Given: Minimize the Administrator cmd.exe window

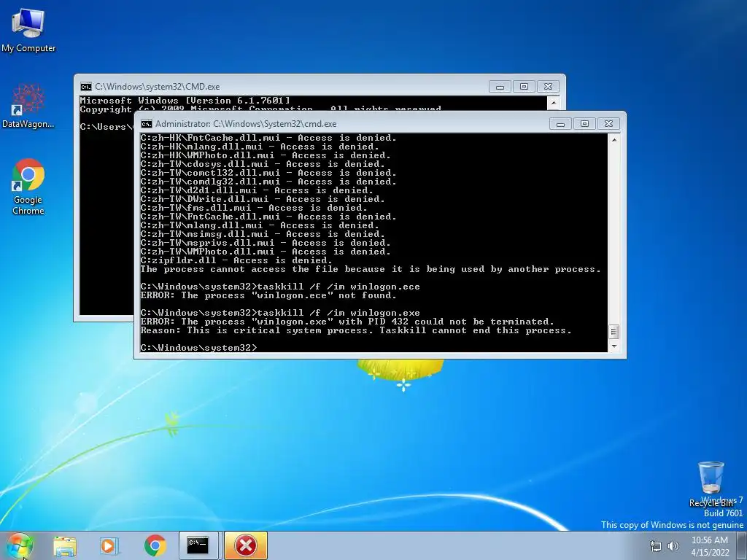Looking at the screenshot, I should pos(561,124).
